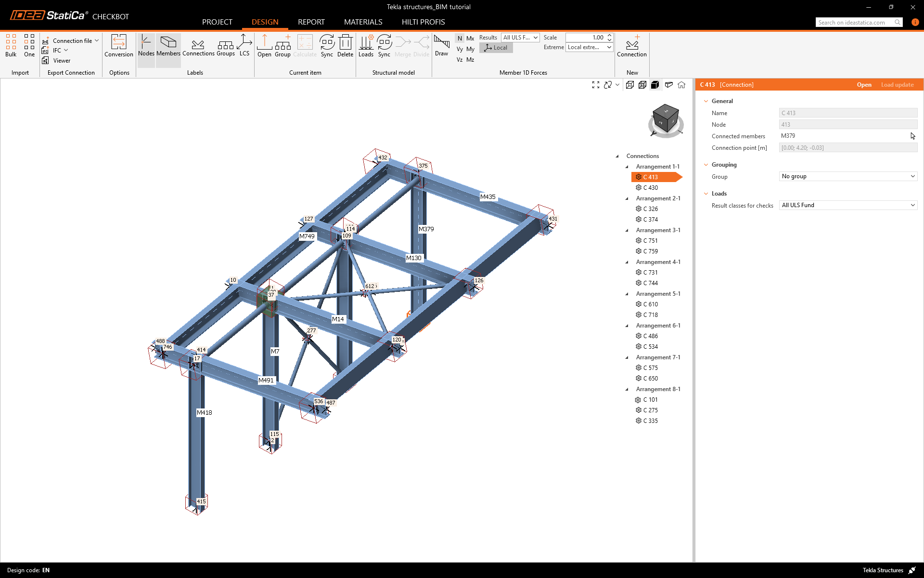Click the Open button in connection header
This screenshot has height=578, width=924.
click(864, 85)
